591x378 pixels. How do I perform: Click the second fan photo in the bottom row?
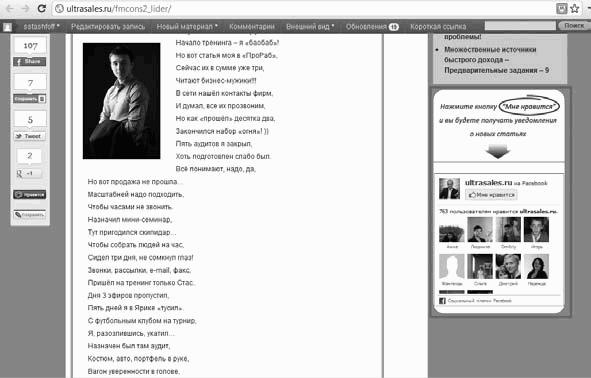(x=480, y=266)
